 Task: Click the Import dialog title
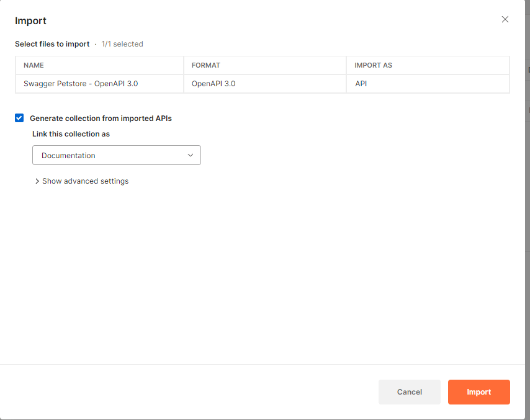click(30, 21)
